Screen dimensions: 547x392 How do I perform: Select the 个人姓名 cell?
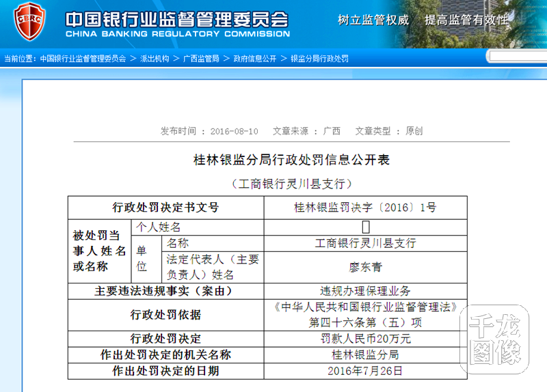tap(198, 227)
